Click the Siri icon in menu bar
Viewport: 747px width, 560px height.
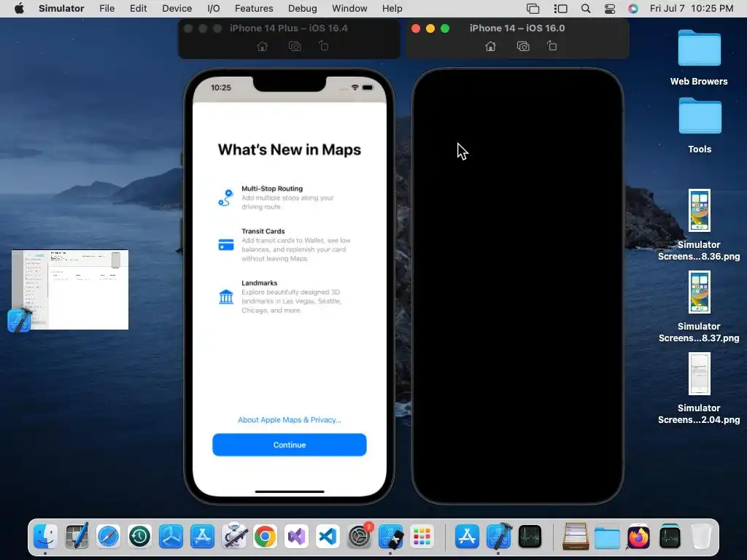(633, 9)
